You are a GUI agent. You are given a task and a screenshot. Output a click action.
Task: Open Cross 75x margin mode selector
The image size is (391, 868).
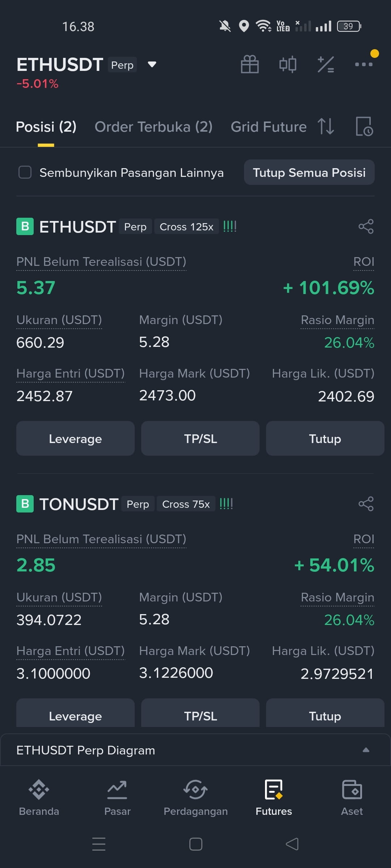click(x=186, y=504)
